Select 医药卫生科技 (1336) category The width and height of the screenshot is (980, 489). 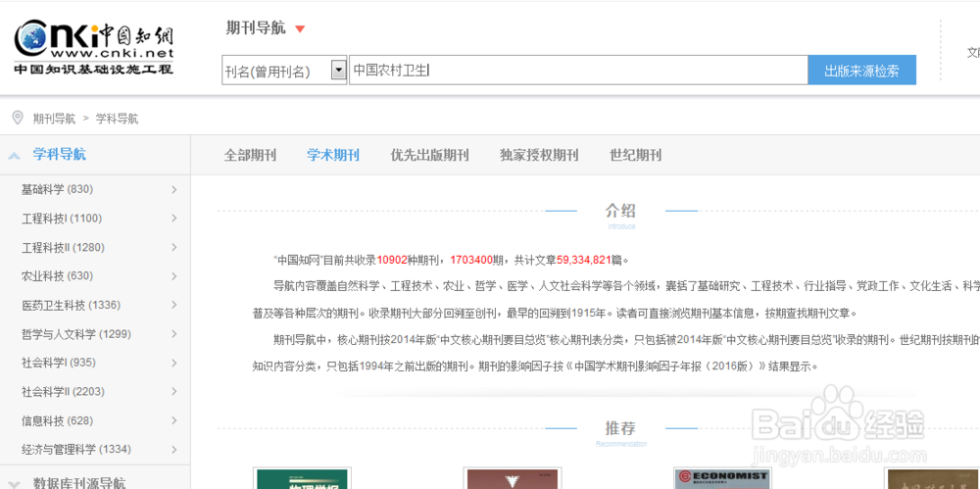tap(72, 305)
